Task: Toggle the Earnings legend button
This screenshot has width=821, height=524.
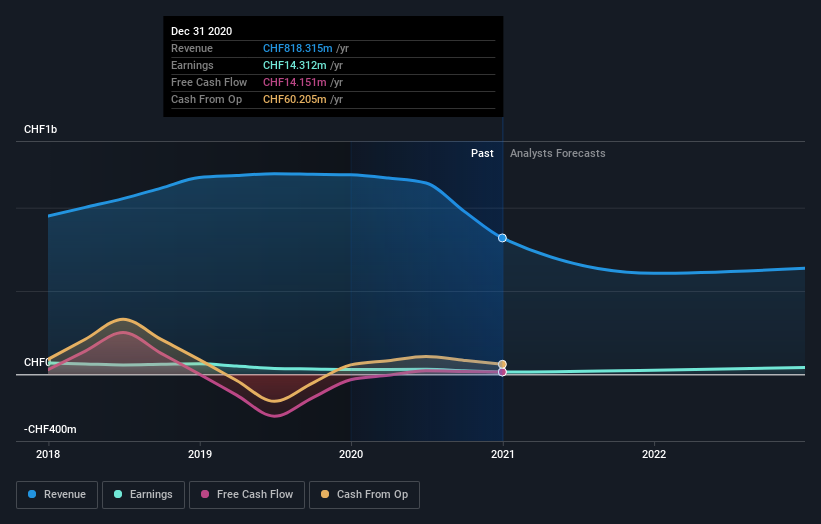Action: pos(143,495)
